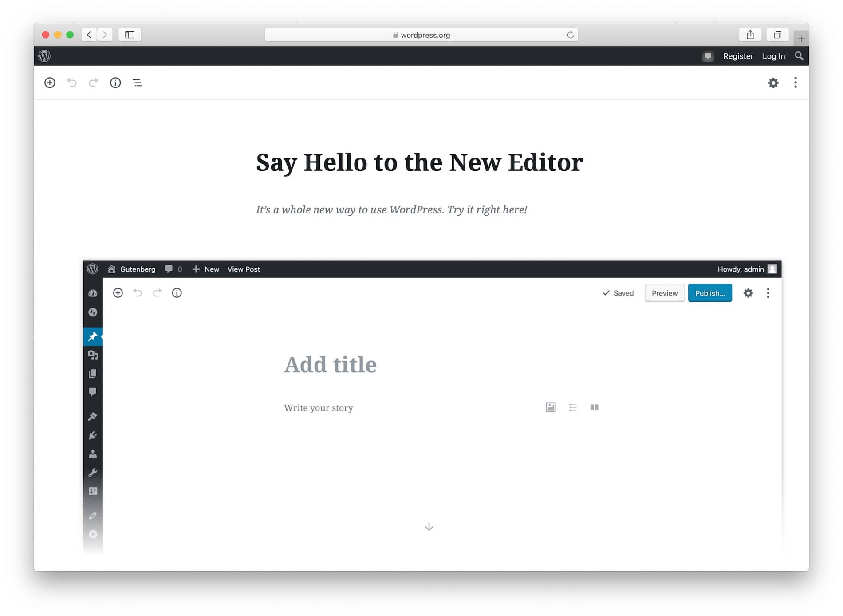Click the italic subtitle paragraph
Image resolution: width=843 pixels, height=616 pixels.
(391, 209)
